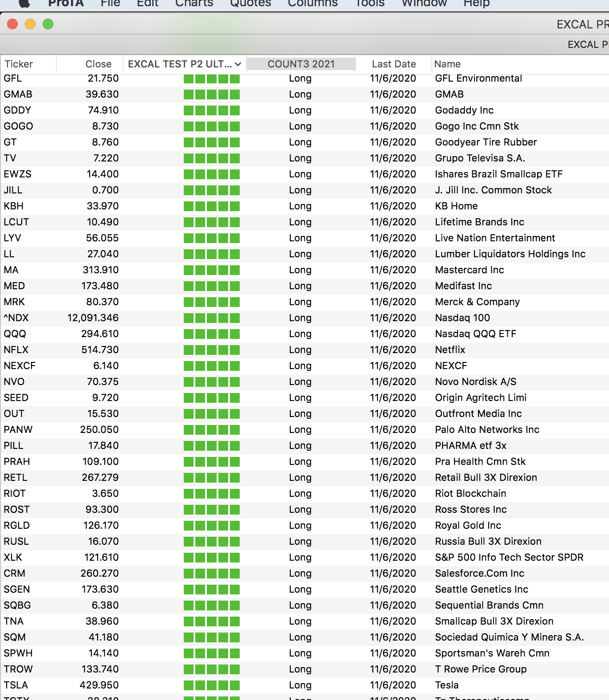This screenshot has height=700, width=609.
Task: Select the Merck & Company name cell
Action: [x=477, y=302]
